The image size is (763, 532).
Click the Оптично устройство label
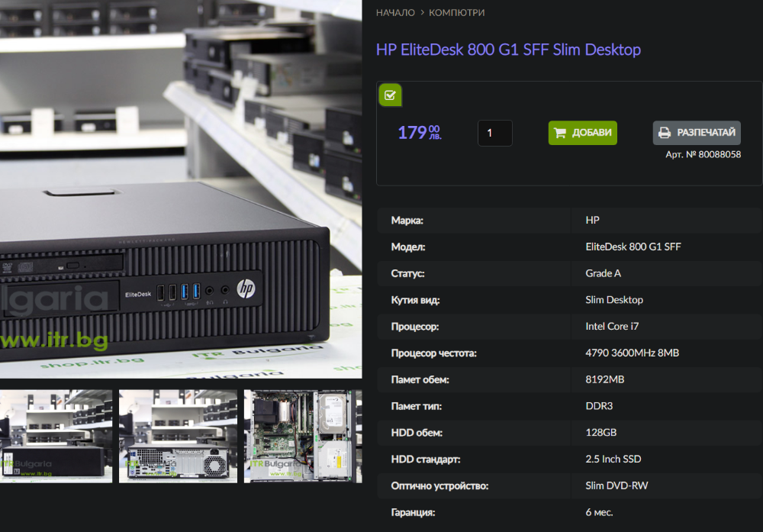tap(439, 485)
